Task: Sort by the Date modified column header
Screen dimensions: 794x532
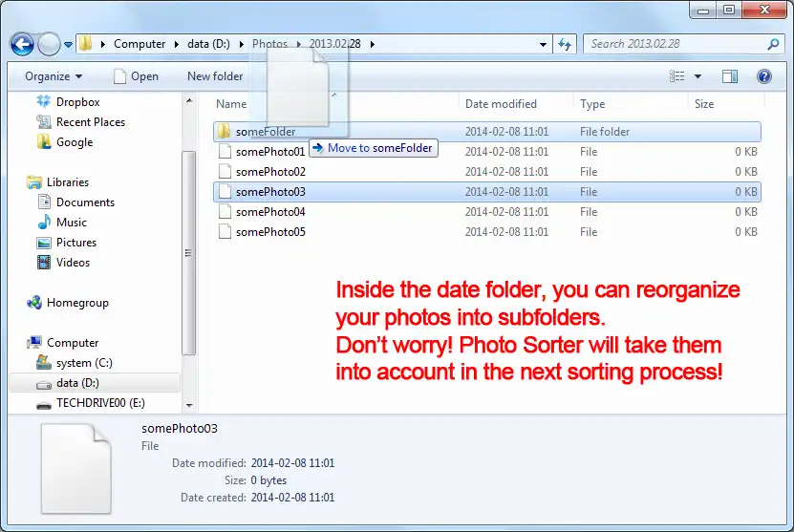Action: click(501, 104)
